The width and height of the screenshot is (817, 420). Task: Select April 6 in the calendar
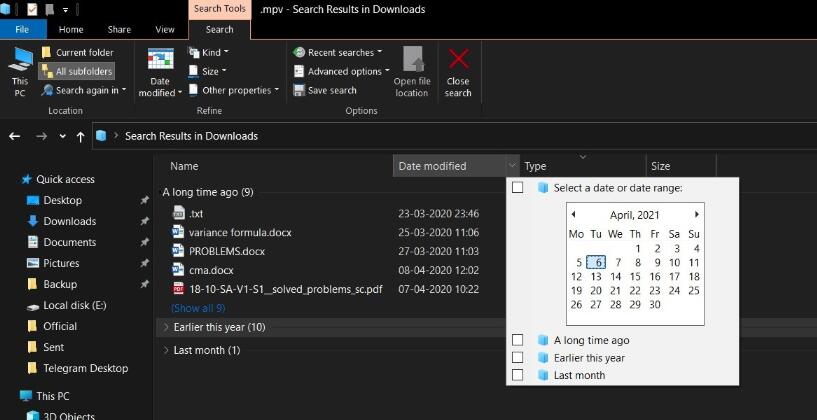tap(596, 262)
